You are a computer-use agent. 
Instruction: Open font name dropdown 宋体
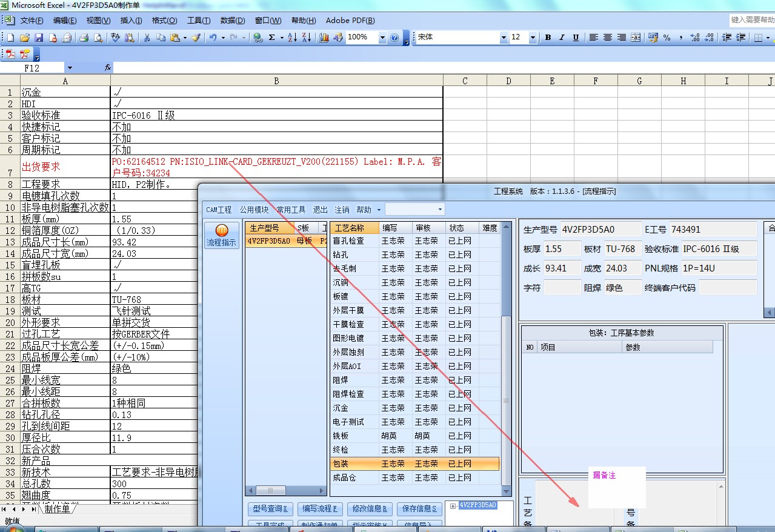click(504, 38)
